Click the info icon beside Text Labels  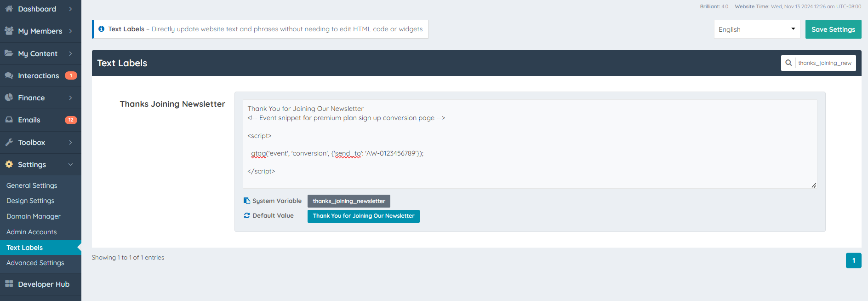(x=102, y=29)
